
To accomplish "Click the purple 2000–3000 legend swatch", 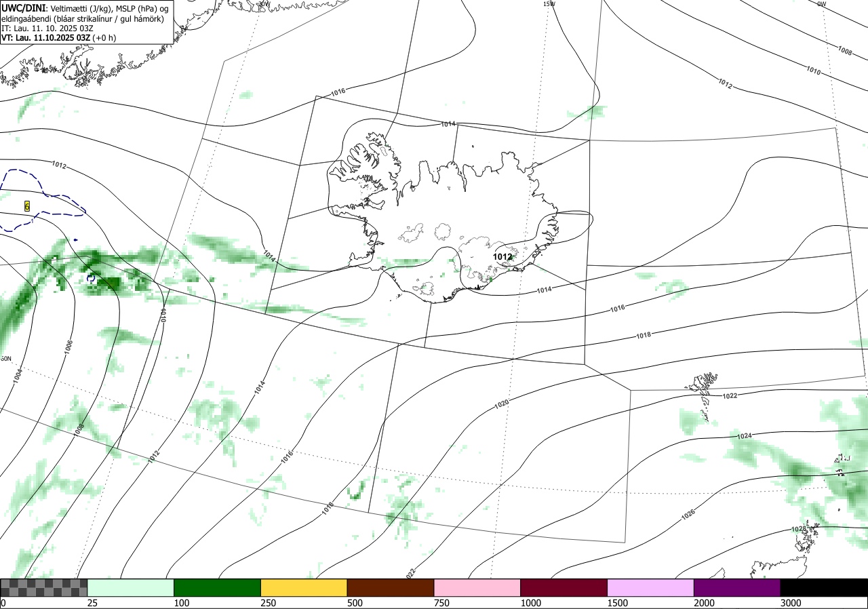I will pyautogui.click(x=737, y=587).
